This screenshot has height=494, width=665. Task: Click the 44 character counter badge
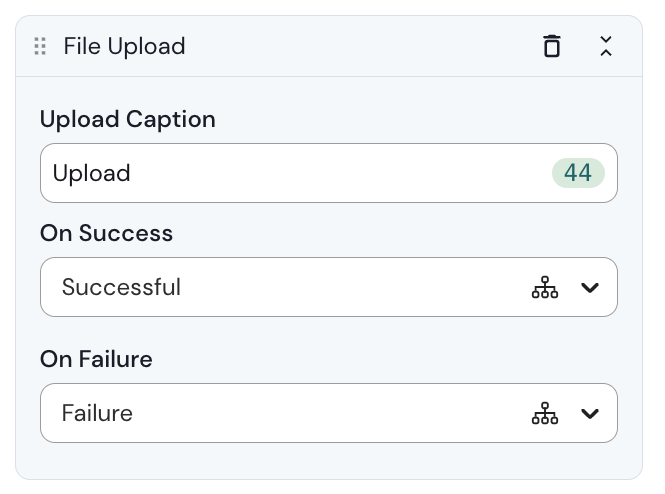[578, 173]
